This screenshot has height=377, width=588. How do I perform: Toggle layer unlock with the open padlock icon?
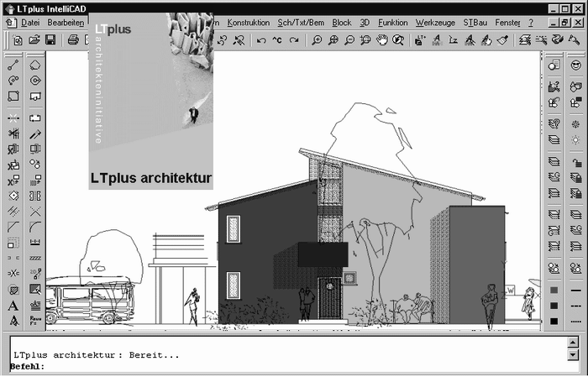pyautogui.click(x=575, y=161)
